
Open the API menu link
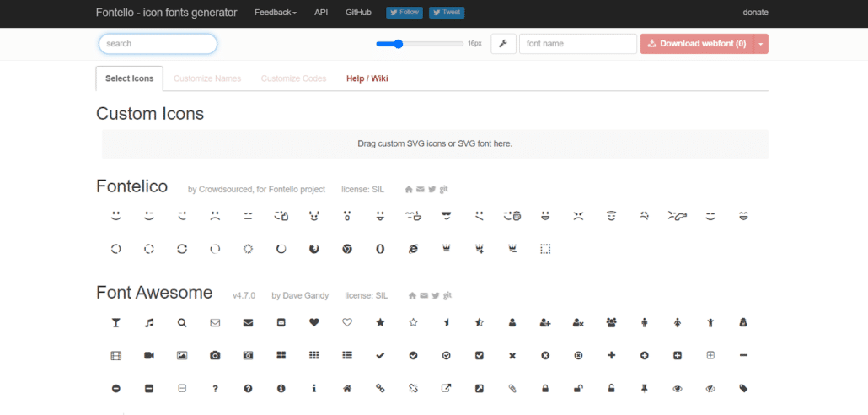321,12
